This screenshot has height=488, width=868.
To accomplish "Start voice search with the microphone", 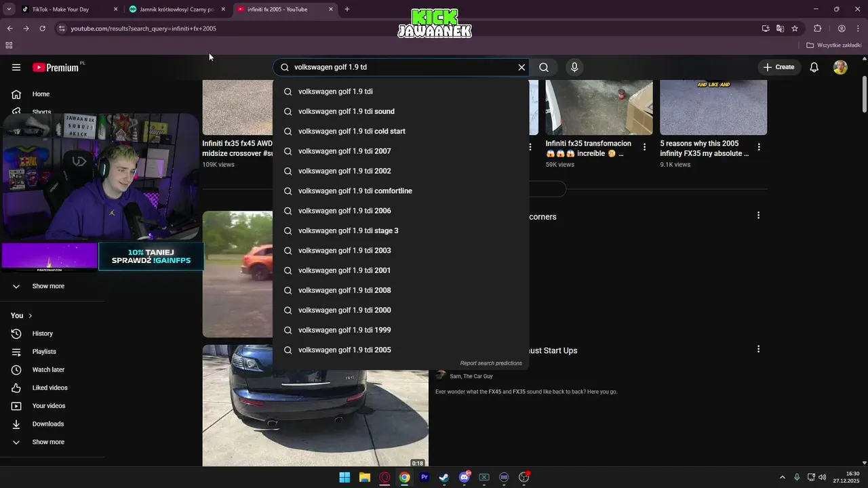I will pos(574,67).
